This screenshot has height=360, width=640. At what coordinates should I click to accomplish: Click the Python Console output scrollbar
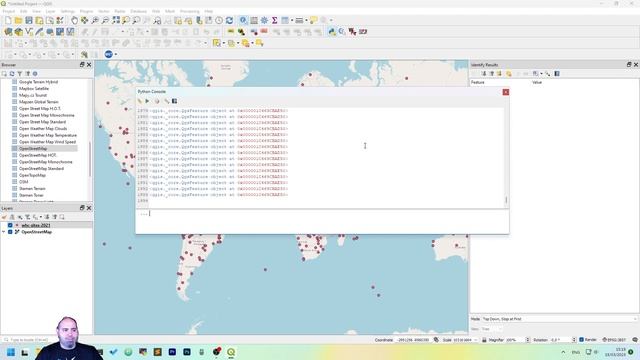(x=506, y=200)
